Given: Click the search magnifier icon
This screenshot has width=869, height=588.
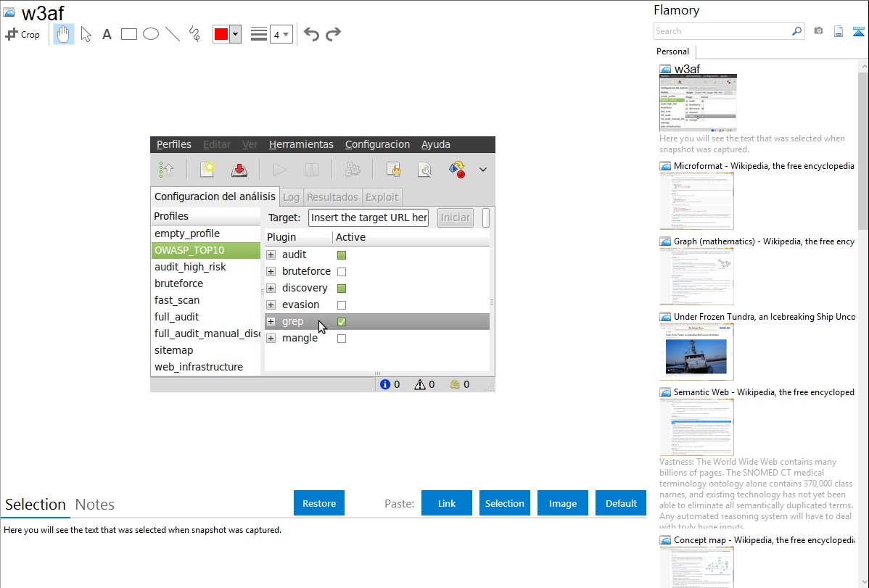Looking at the screenshot, I should [x=797, y=31].
